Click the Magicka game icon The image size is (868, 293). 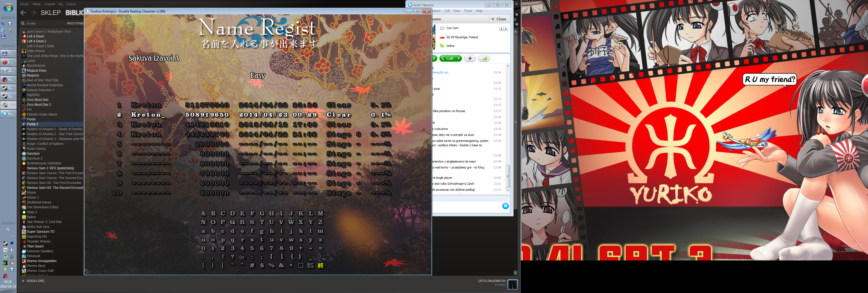24,75
